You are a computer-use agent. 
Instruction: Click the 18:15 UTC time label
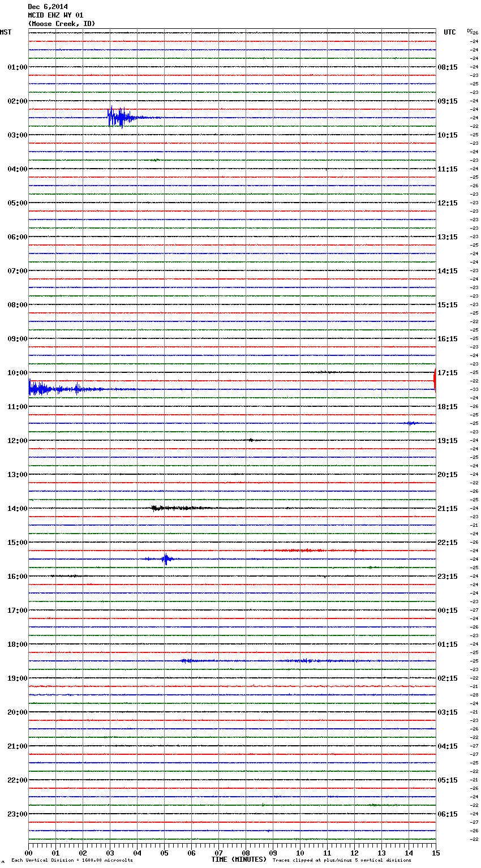pyautogui.click(x=448, y=407)
